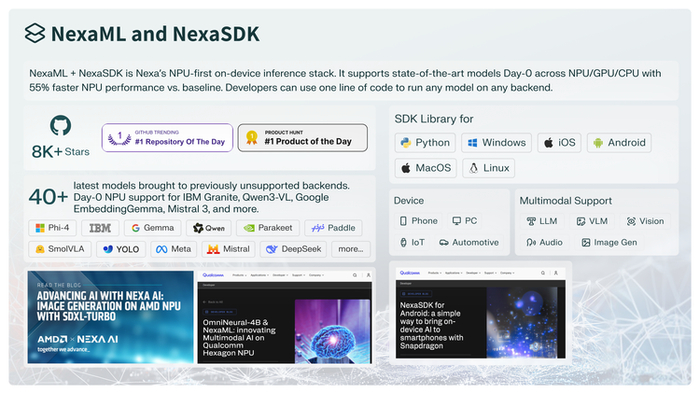This screenshot has height=394, width=700.
Task: Select the Python SDK chip
Action: coord(425,142)
